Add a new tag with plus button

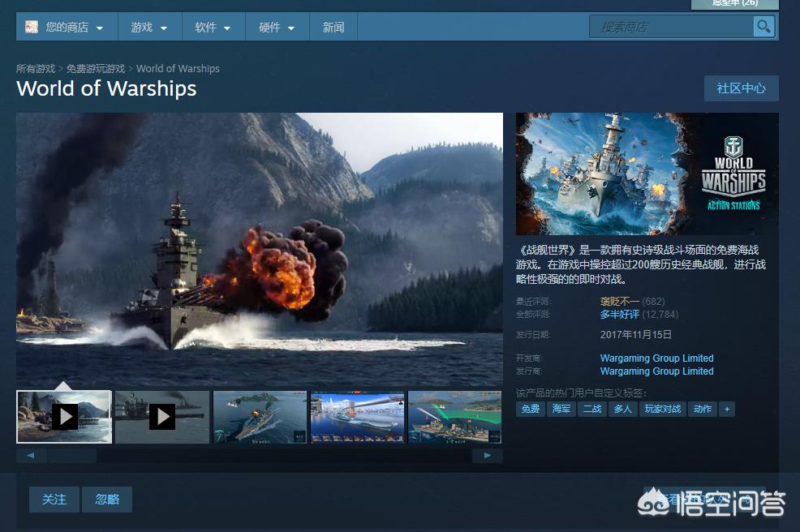point(727,409)
